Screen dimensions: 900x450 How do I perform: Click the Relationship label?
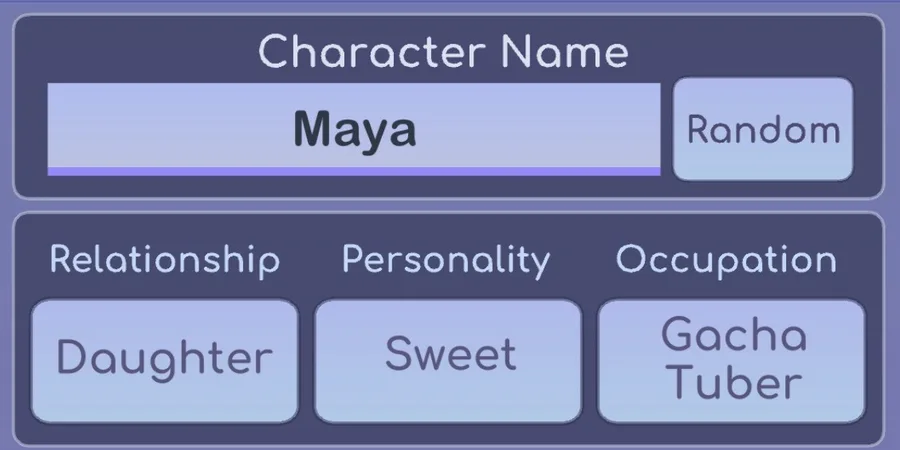(x=165, y=260)
